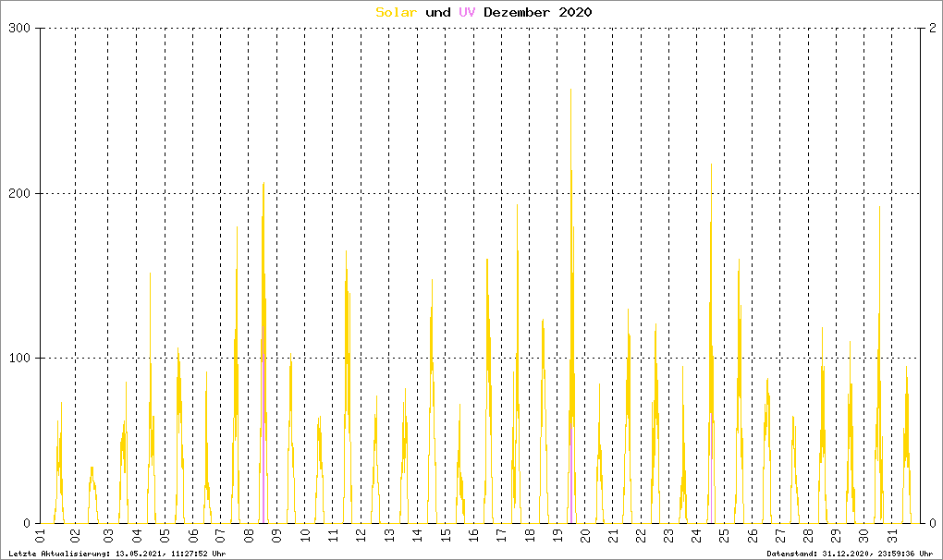
Task: Select day 15 on the x-axis
Action: pos(446,537)
